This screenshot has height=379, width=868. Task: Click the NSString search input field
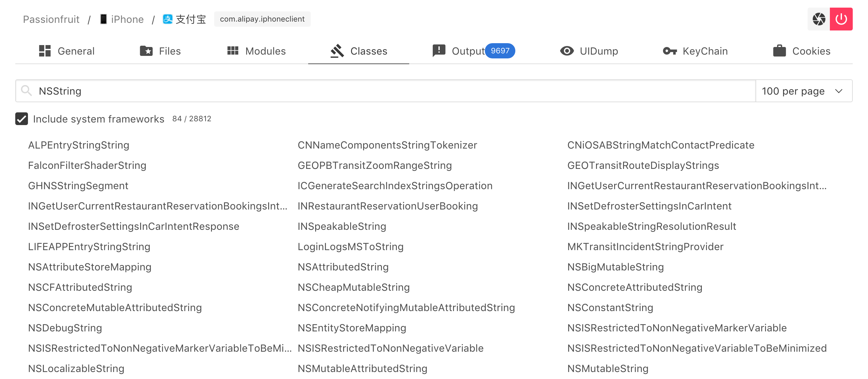384,91
